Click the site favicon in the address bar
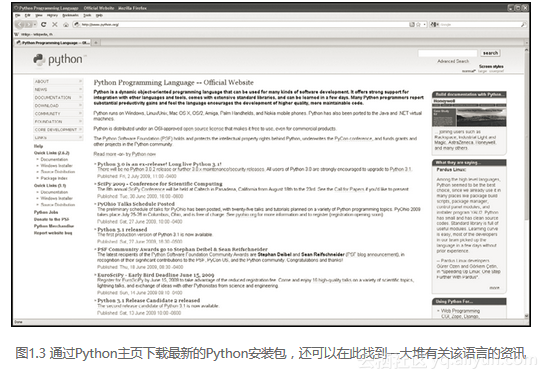 tap(77, 24)
